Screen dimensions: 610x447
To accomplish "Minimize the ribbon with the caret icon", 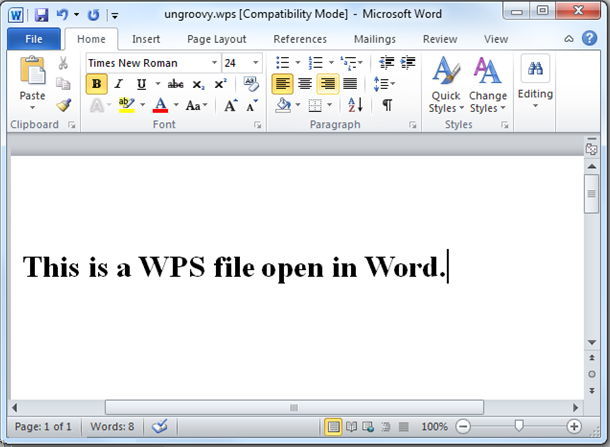I will pyautogui.click(x=568, y=39).
